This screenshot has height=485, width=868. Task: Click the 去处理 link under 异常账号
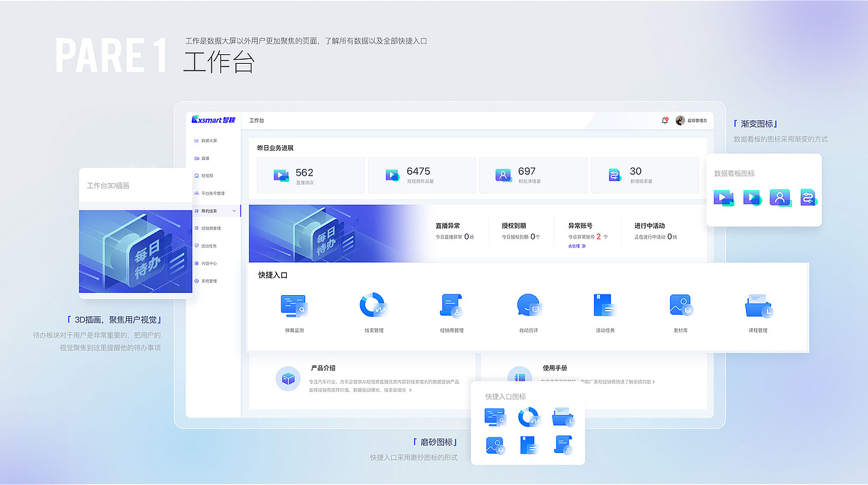tap(576, 246)
